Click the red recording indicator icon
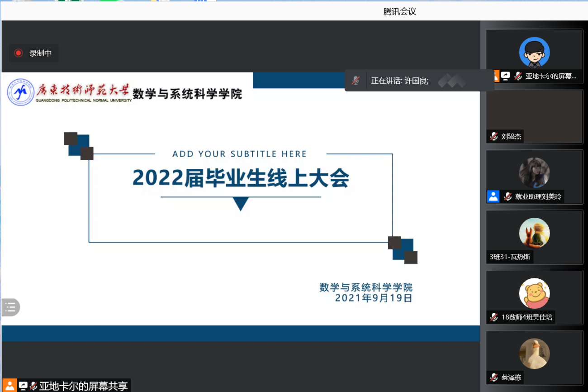Image resolution: width=588 pixels, height=392 pixels. [x=19, y=53]
